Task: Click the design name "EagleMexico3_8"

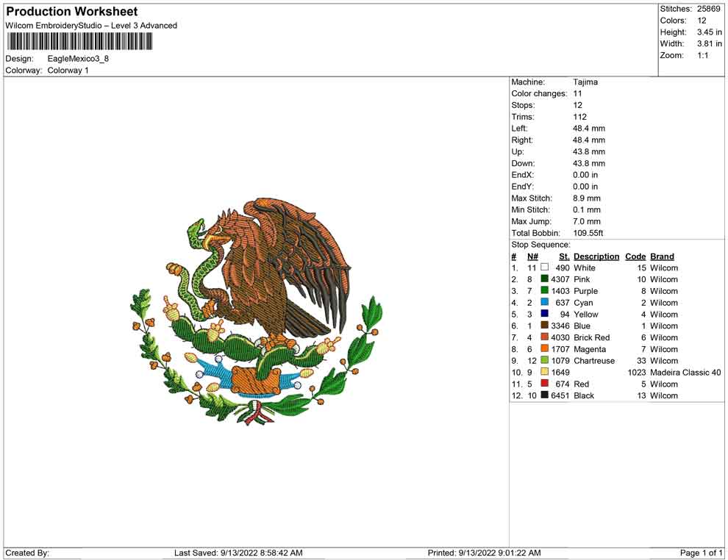Action: pos(78,59)
